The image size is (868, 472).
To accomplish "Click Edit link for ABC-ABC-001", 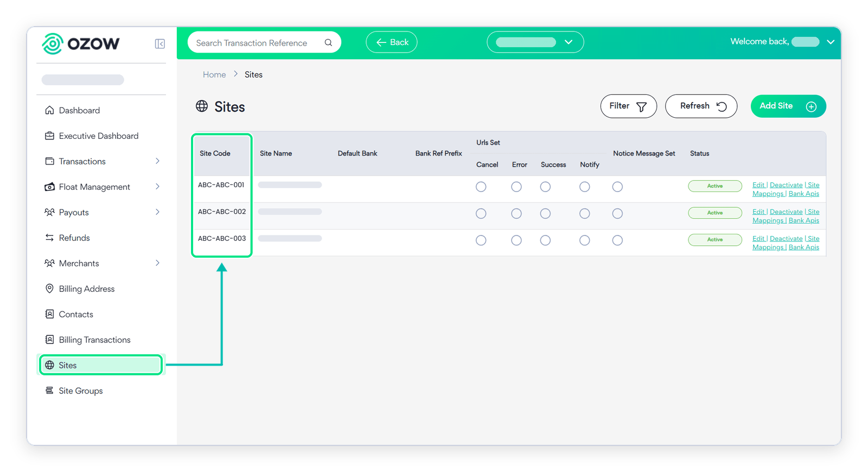I will click(x=758, y=185).
